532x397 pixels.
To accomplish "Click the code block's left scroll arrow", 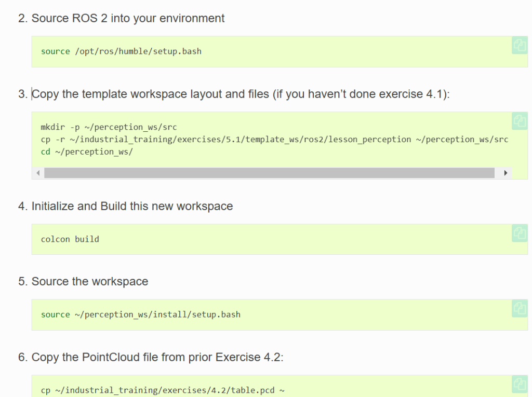I will pos(38,173).
